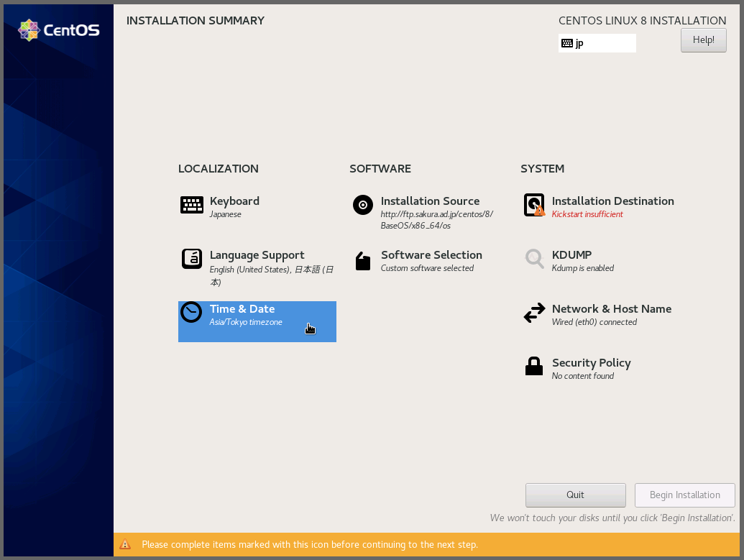Click the Software Selection package icon
The width and height of the screenshot is (744, 560).
pyautogui.click(x=363, y=260)
